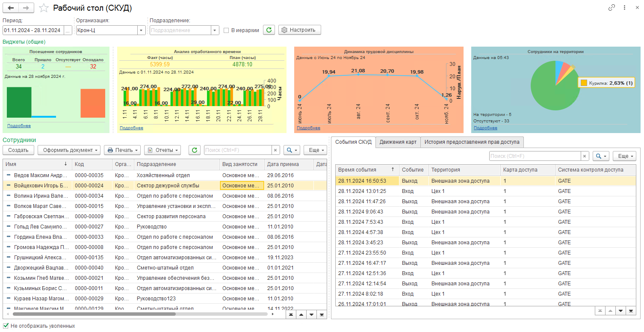Open the Печать dropdown menu
The height and width of the screenshot is (332, 644).
pyautogui.click(x=122, y=150)
